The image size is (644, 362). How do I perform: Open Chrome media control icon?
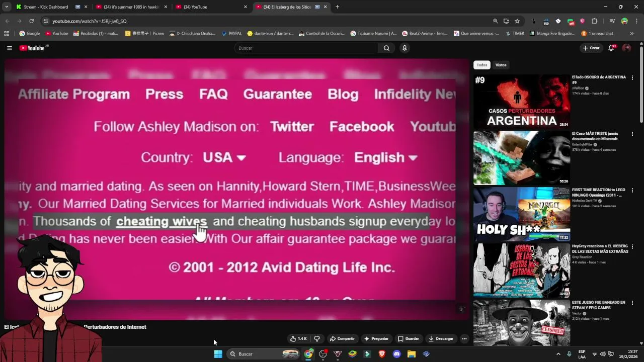(612, 21)
